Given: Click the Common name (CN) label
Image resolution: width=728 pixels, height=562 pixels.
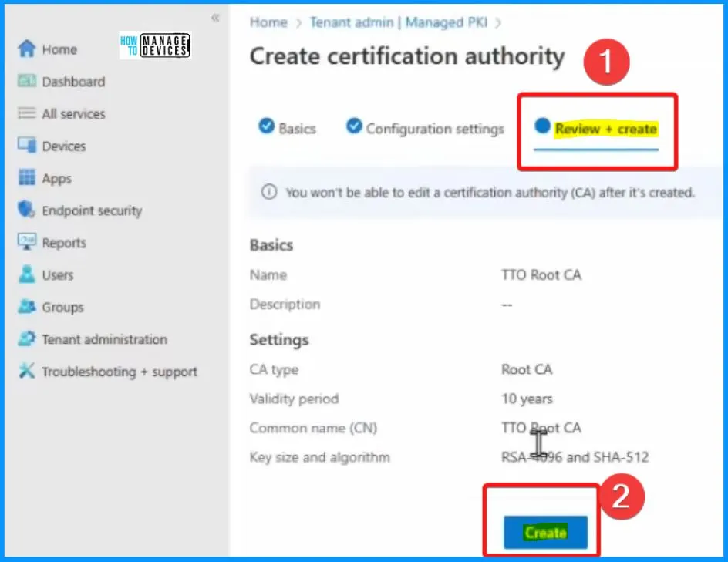Looking at the screenshot, I should coord(313,427).
